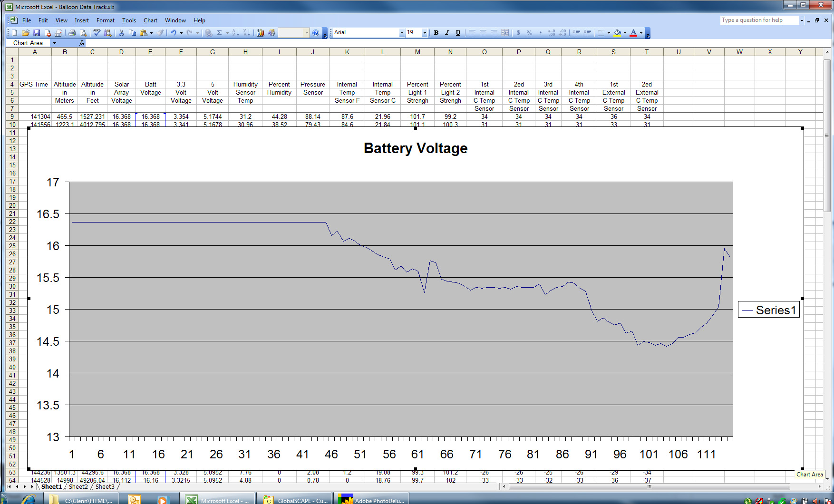Open the Format menu
This screenshot has width=834, height=504.
tap(106, 20)
